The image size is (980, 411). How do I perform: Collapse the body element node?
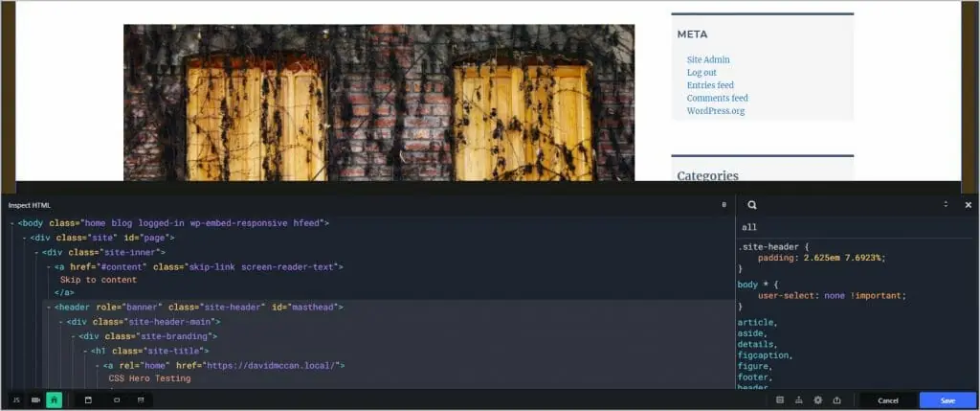(11, 222)
